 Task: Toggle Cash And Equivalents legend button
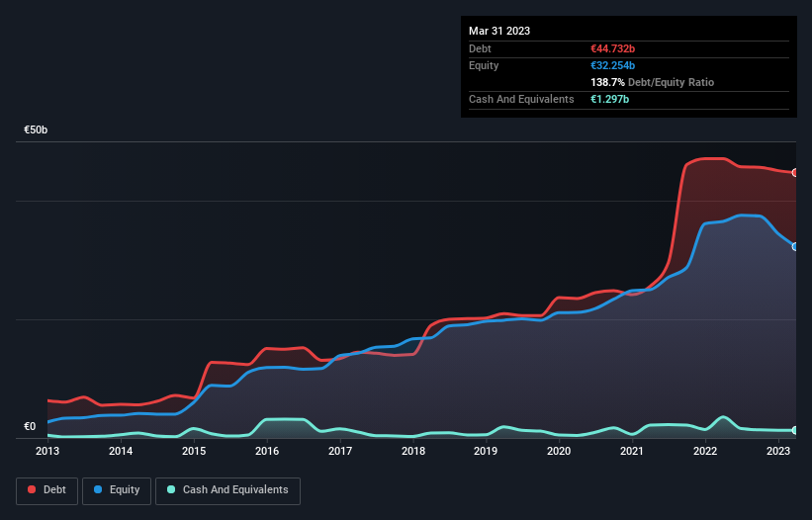(x=227, y=490)
